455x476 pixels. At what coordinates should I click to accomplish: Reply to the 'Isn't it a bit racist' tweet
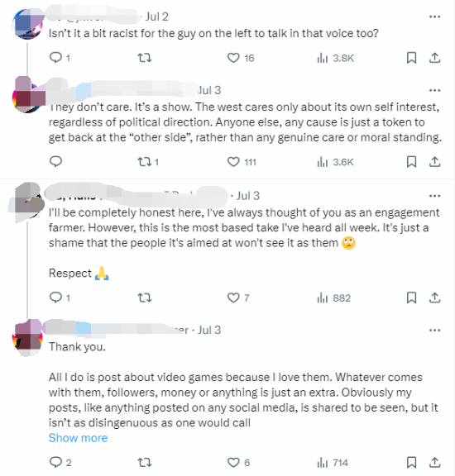[60, 58]
